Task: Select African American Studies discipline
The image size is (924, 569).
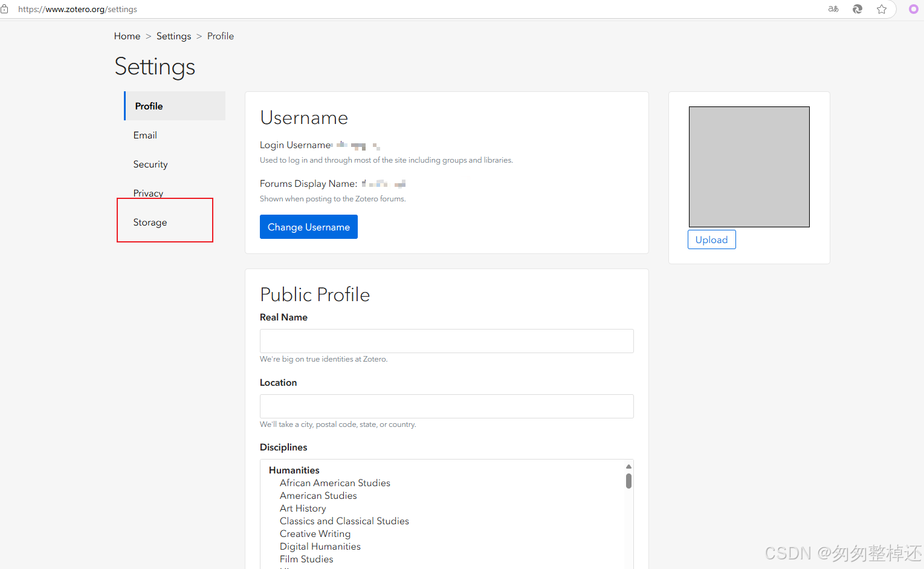Action: 335,483
